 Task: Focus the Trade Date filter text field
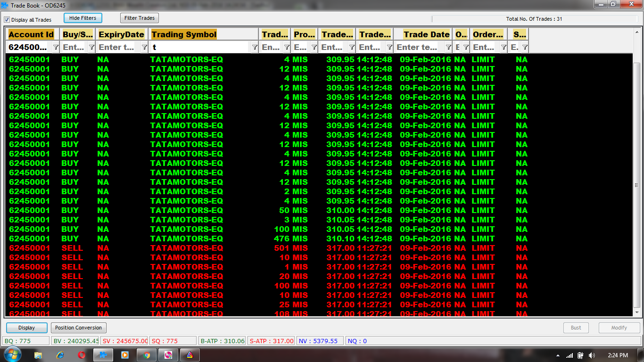pyautogui.click(x=419, y=47)
